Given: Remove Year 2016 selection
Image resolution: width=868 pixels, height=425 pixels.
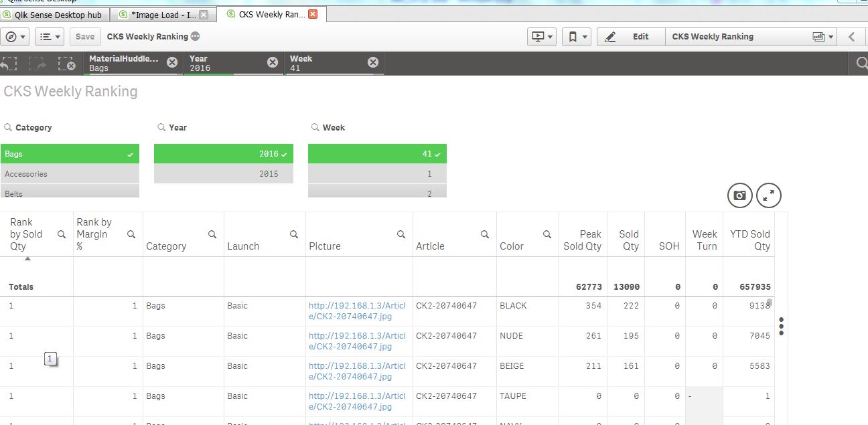Looking at the screenshot, I should tap(273, 62).
